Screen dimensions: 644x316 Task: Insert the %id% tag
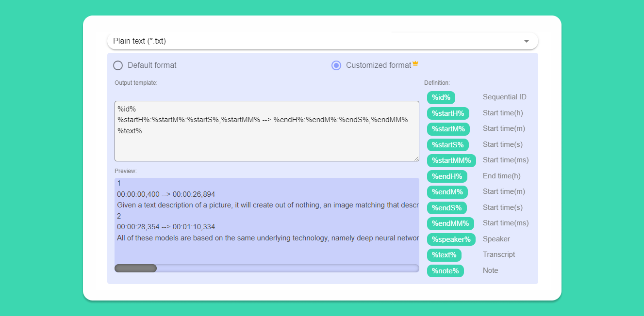[x=441, y=97]
